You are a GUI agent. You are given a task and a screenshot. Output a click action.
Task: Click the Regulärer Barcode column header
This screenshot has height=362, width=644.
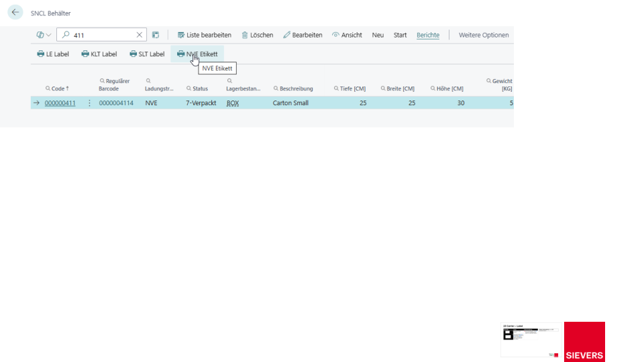114,84
